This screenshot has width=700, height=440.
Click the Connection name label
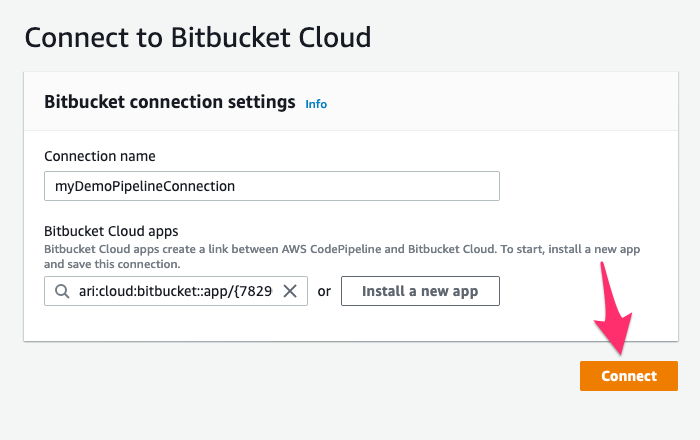click(x=100, y=156)
